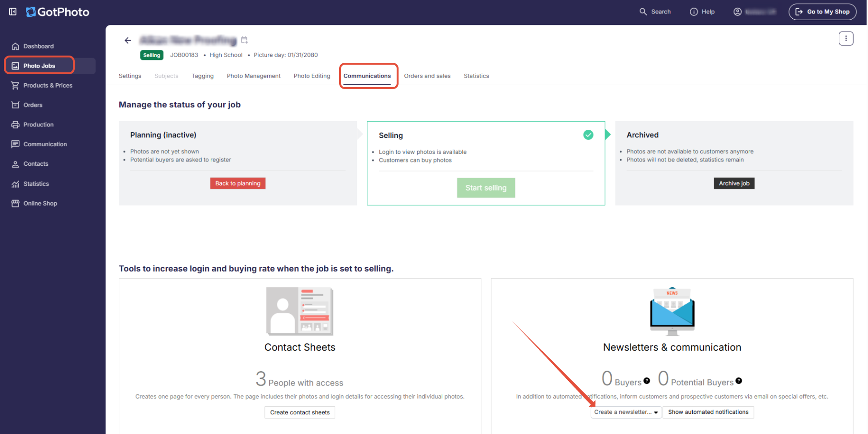Viewport: 868px width, 434px height.
Task: Click the Picture day: 01/31/2080 text
Action: [286, 55]
